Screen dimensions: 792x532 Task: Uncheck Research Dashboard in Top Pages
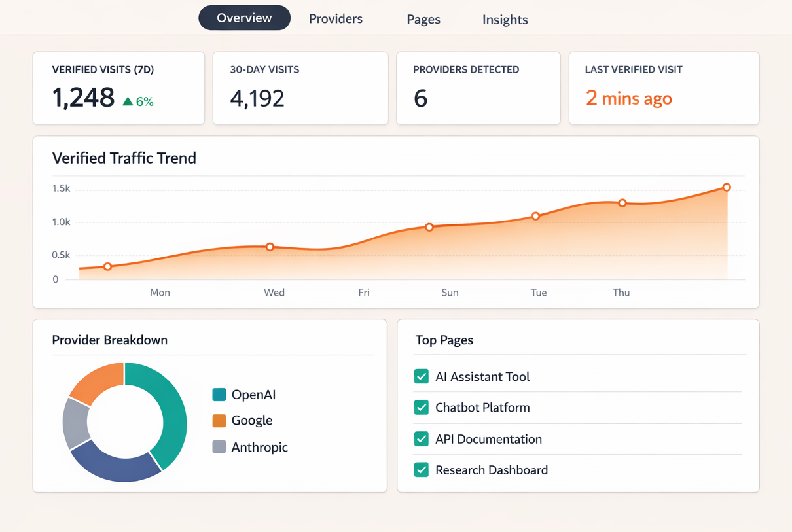[x=422, y=470]
